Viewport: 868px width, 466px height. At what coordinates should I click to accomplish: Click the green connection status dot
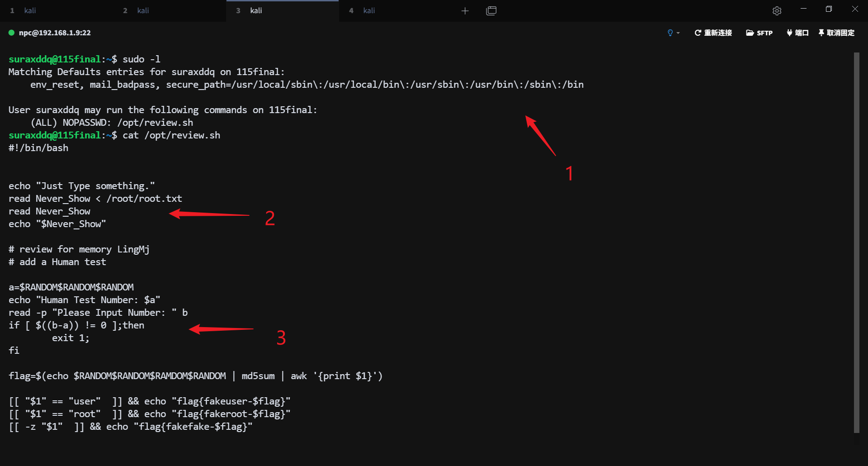tap(12, 33)
